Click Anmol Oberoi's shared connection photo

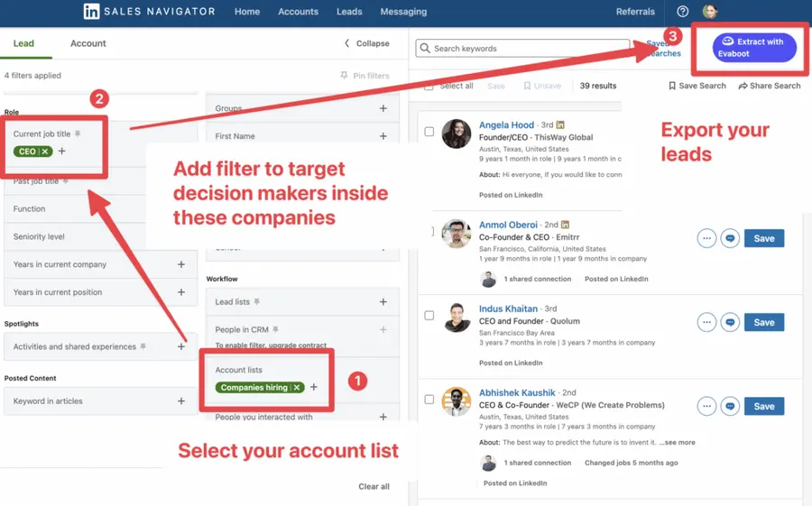pyautogui.click(x=488, y=279)
